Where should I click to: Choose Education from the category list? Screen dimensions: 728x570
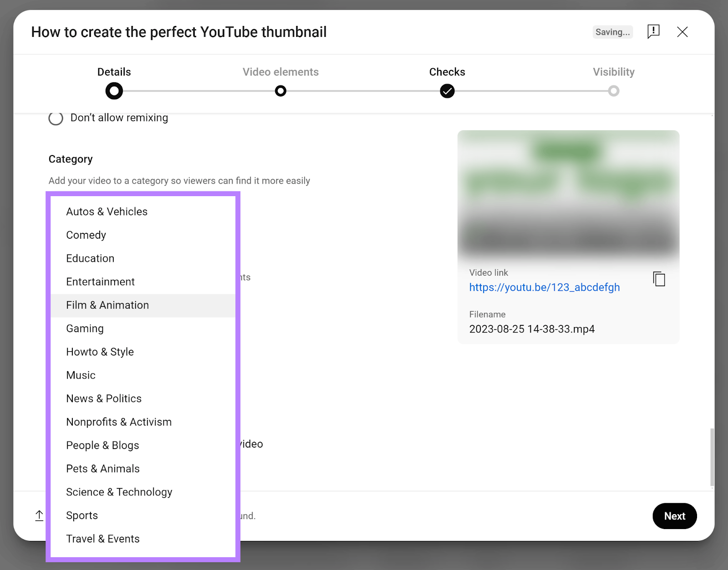[90, 258]
